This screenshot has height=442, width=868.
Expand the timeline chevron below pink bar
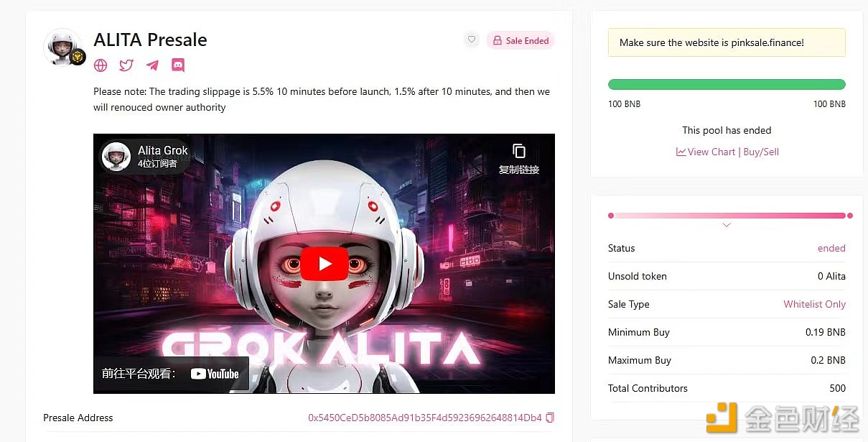(x=727, y=225)
